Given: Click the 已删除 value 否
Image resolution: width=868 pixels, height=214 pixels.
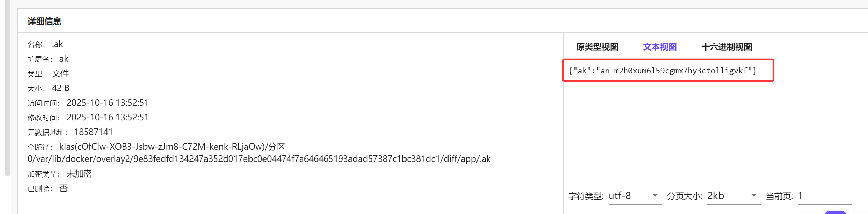Looking at the screenshot, I should (63, 188).
